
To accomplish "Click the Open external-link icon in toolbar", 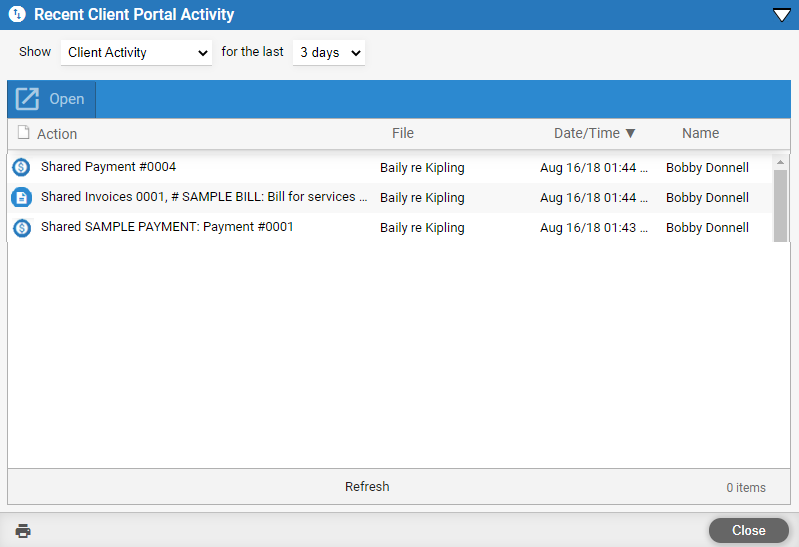I will click(x=27, y=99).
